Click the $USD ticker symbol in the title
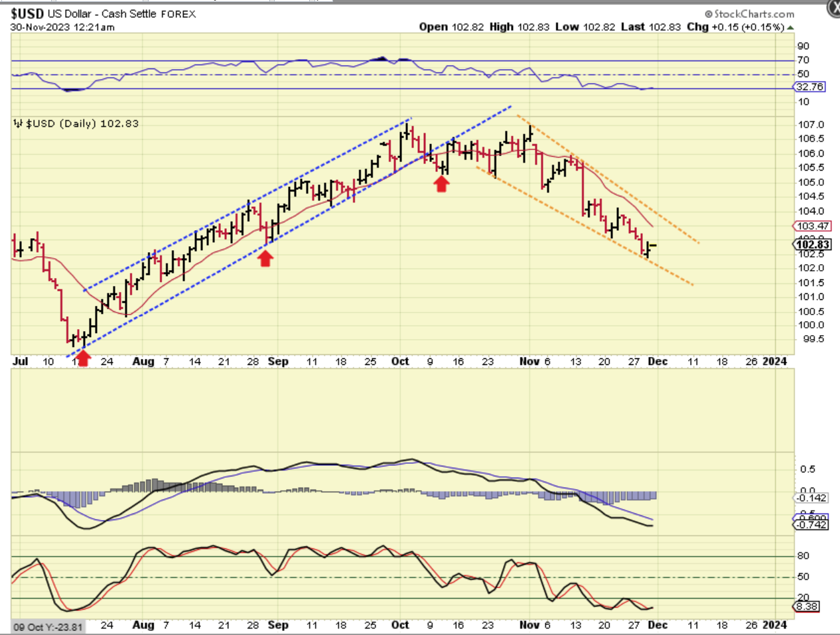Screen dimensions: 840x635 pos(27,13)
